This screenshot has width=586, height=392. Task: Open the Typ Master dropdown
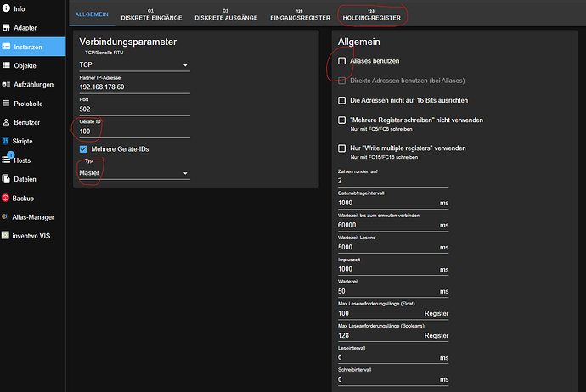(134, 173)
